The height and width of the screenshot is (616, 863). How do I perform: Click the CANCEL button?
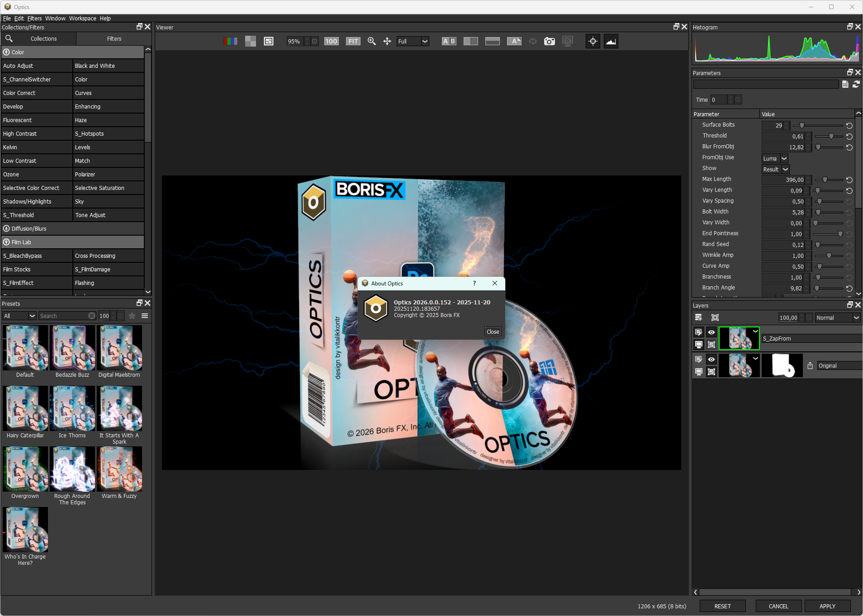(x=778, y=606)
